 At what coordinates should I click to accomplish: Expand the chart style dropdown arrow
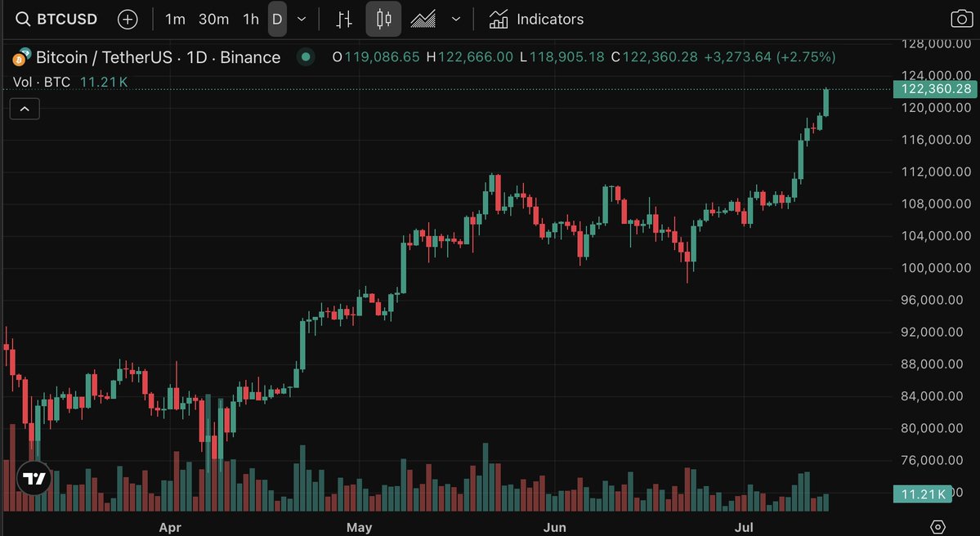(455, 20)
